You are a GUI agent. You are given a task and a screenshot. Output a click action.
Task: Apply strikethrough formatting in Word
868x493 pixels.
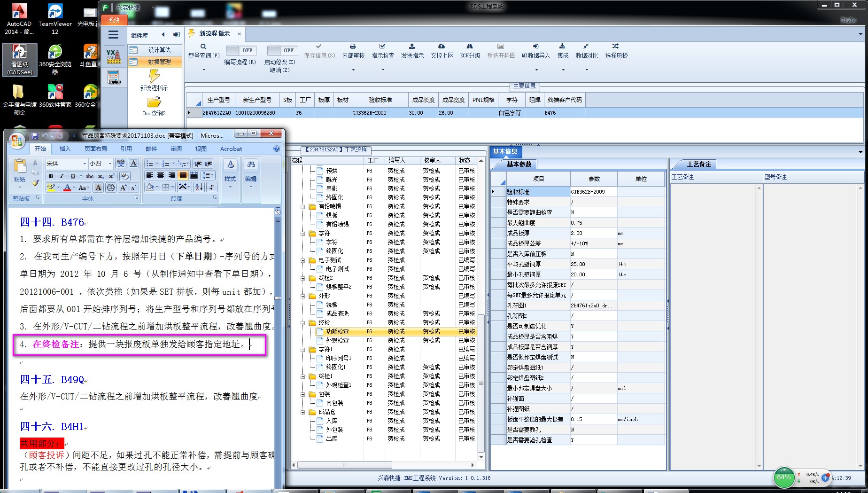pyautogui.click(x=89, y=176)
